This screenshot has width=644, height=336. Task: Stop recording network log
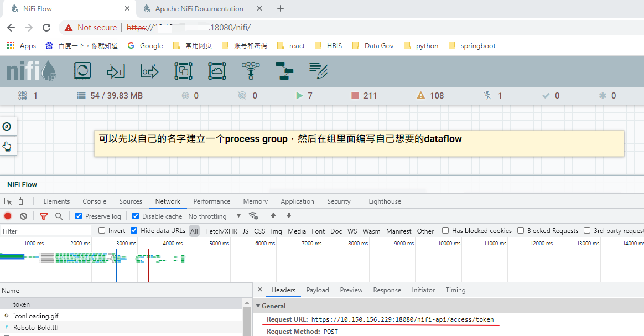(x=8, y=216)
